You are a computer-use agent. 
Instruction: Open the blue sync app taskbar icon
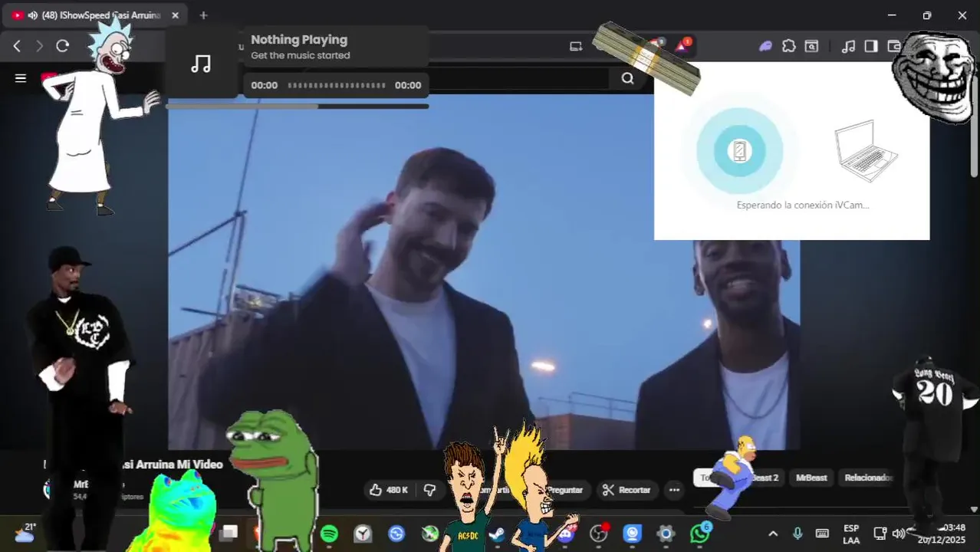396,534
